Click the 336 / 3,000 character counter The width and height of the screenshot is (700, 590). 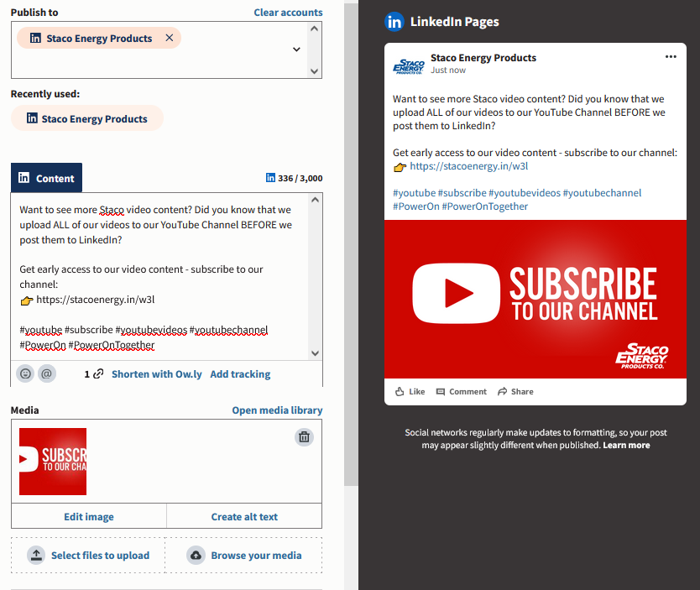[x=295, y=178]
